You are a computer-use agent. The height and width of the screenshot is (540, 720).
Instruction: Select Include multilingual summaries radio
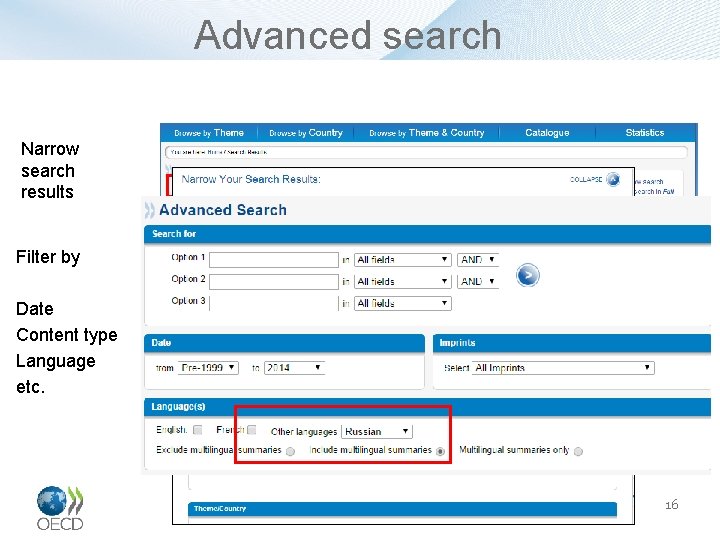point(440,451)
